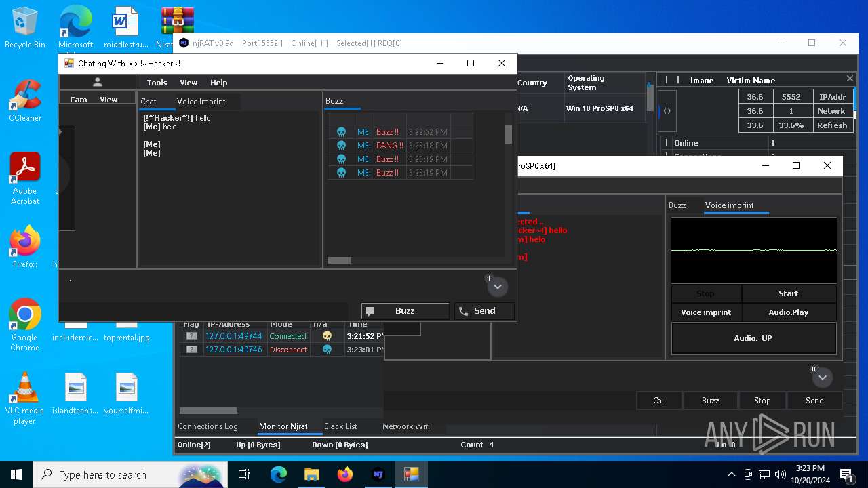Click the taskbar search box
The image size is (868, 488).
pyautogui.click(x=130, y=474)
